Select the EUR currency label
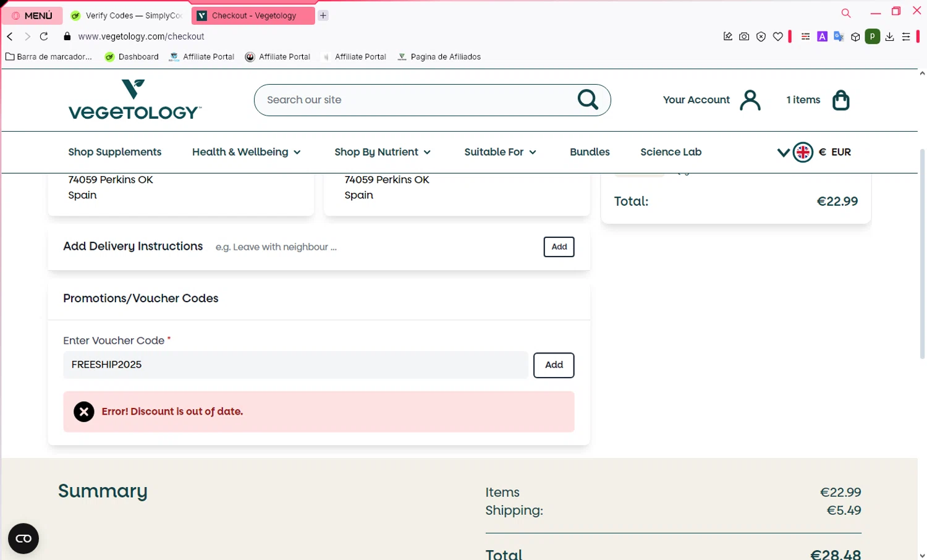927x560 pixels. (840, 152)
